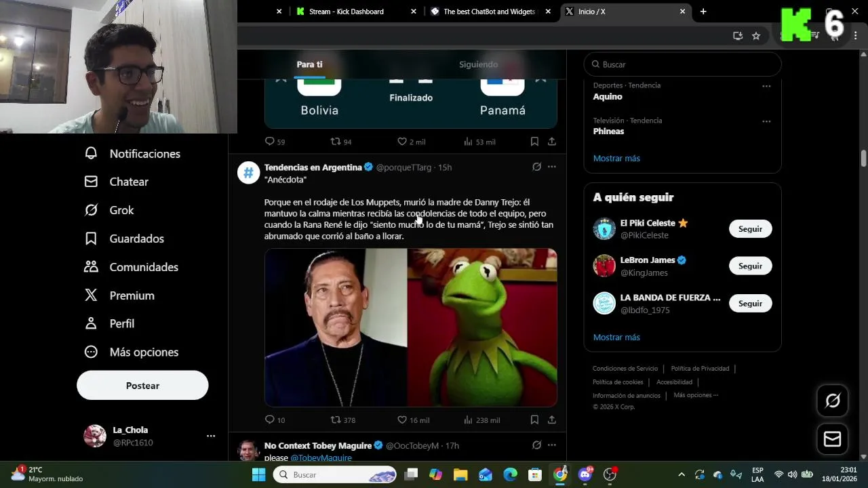Viewport: 868px width, 488px height.
Task: Click the Aquino trending topic
Action: click(608, 96)
